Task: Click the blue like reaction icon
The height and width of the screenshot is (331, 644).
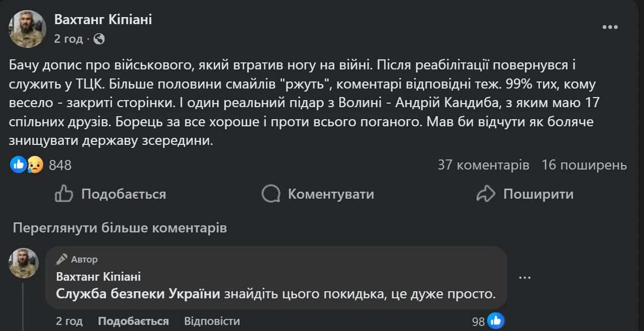Action: 19,164
